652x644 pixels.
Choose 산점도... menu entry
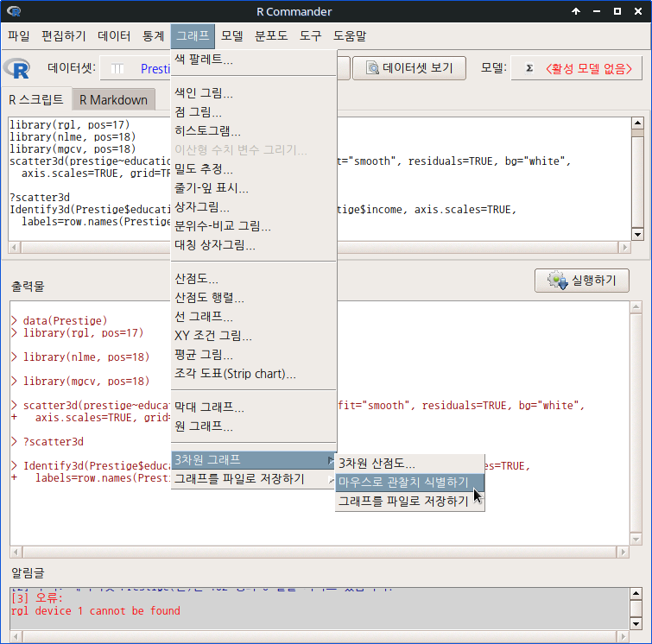pos(254,278)
